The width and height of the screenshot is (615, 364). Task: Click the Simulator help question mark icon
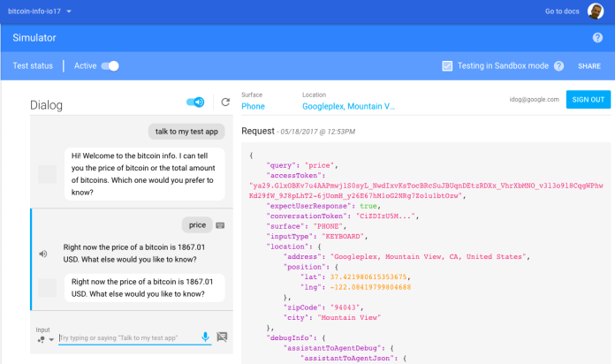coord(597,37)
